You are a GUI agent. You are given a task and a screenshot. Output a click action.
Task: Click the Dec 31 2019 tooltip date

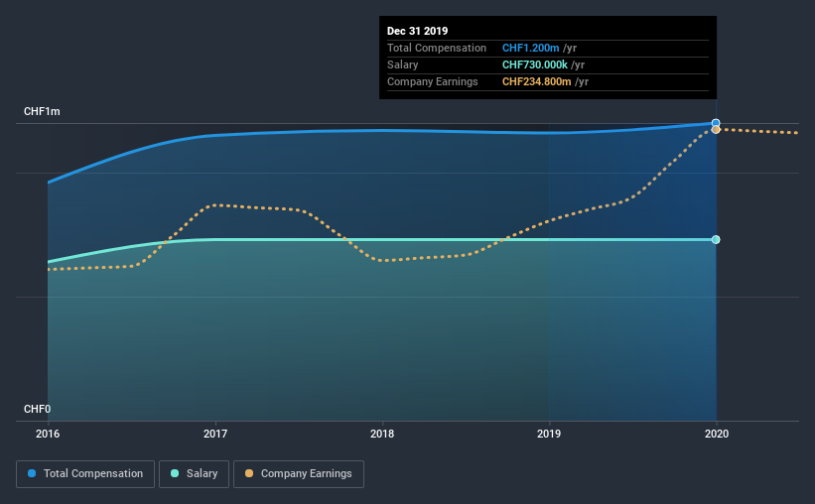coord(417,31)
